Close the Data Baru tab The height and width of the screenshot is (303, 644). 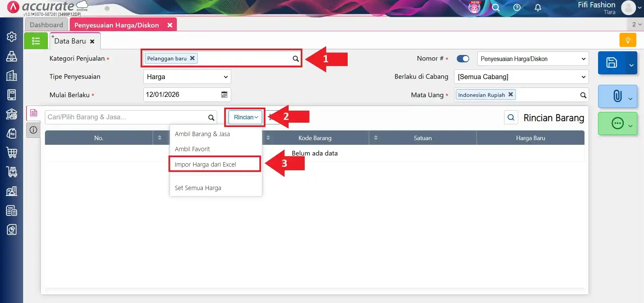tap(92, 41)
